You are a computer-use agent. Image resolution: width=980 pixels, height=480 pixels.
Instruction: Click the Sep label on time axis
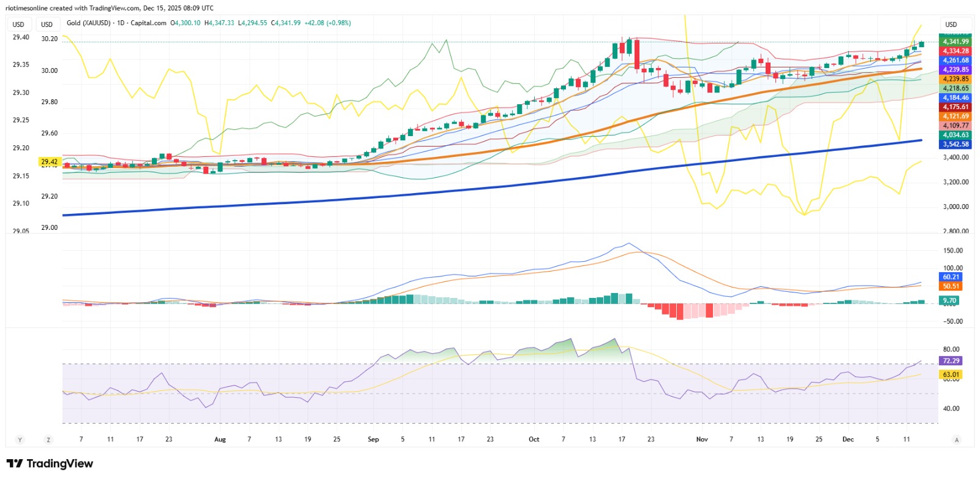tap(374, 440)
